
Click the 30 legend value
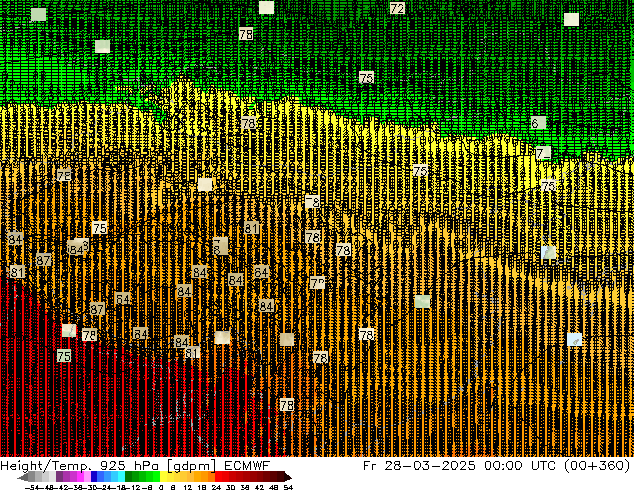coord(230,487)
